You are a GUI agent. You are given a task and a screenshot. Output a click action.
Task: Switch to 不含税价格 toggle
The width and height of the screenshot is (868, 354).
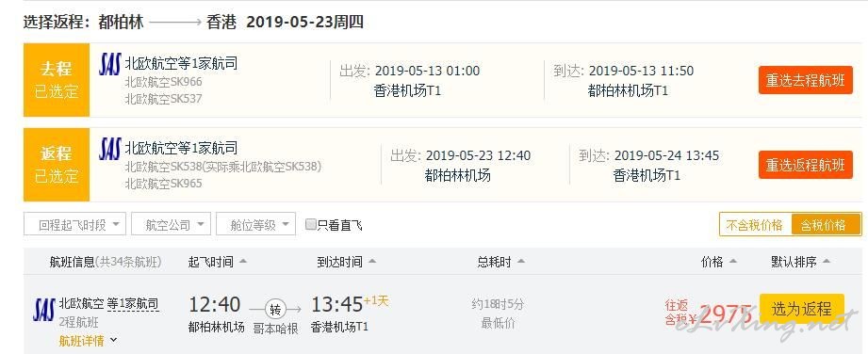tap(755, 225)
